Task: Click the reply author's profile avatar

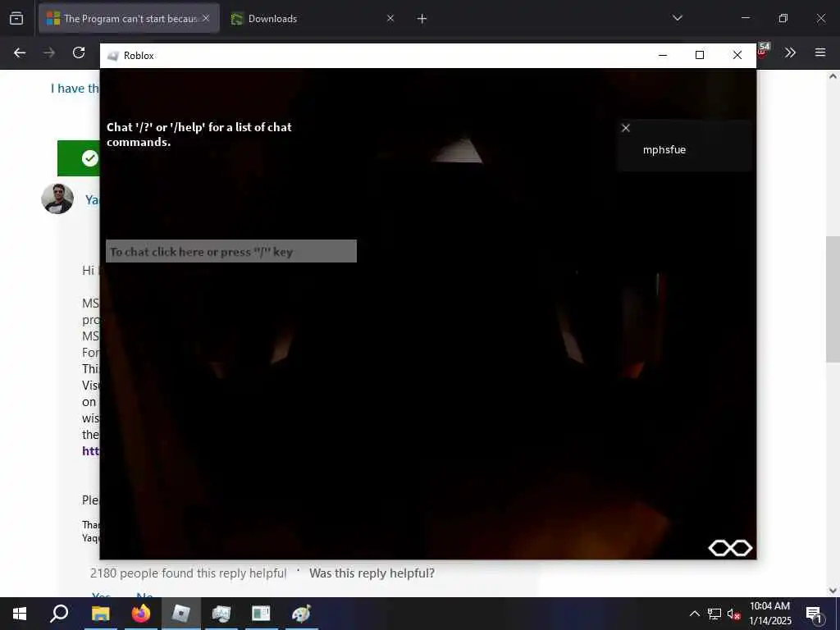Action: click(57, 199)
